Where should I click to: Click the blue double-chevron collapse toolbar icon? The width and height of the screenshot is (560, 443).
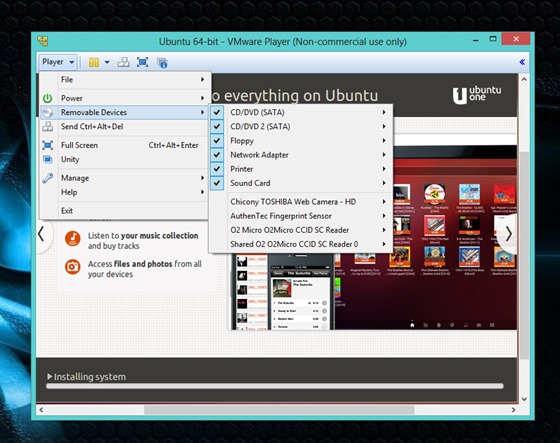[x=522, y=62]
